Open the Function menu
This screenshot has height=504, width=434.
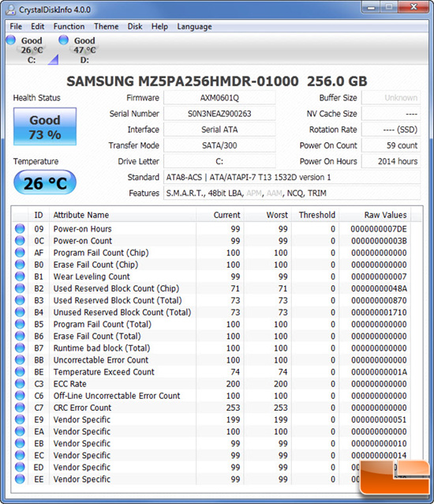[69, 26]
